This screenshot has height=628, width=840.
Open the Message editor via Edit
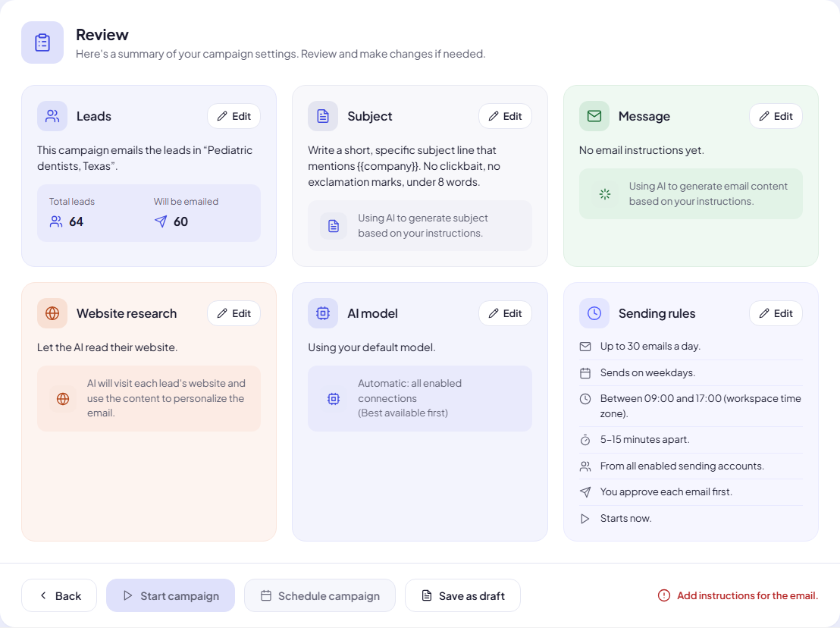tap(776, 116)
